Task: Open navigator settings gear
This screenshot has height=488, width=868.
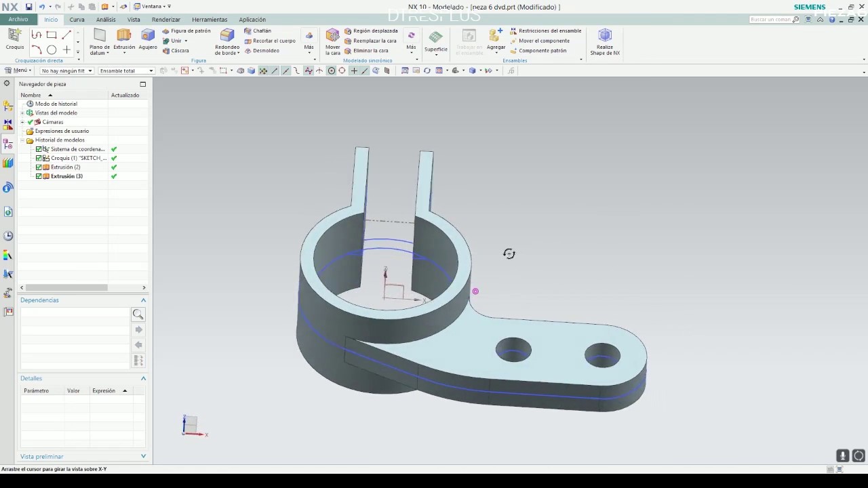Action: tap(7, 83)
